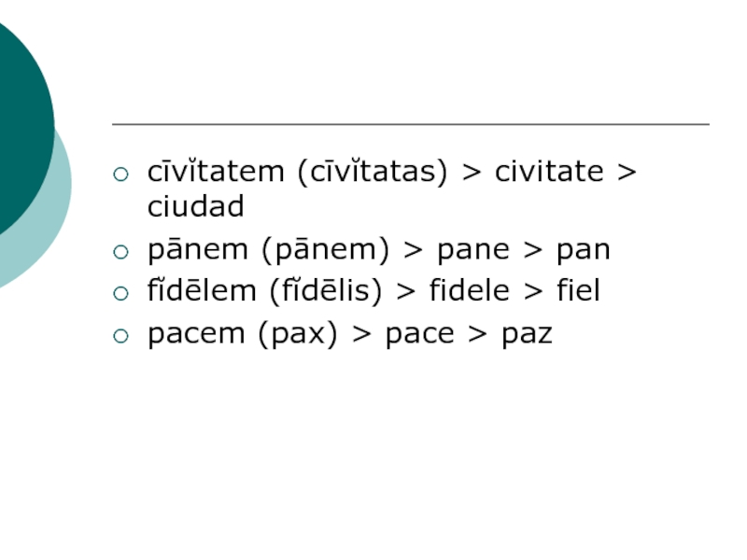Click the parenthesized word "(pax)"
This screenshot has height=560, width=747.
coord(295,333)
